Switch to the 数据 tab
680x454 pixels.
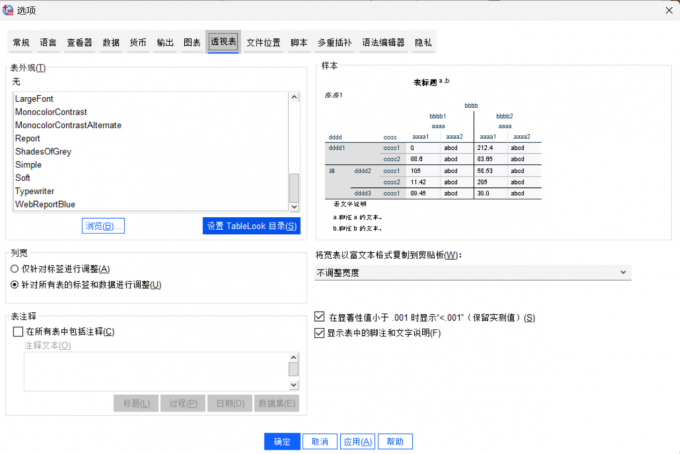pyautogui.click(x=111, y=42)
